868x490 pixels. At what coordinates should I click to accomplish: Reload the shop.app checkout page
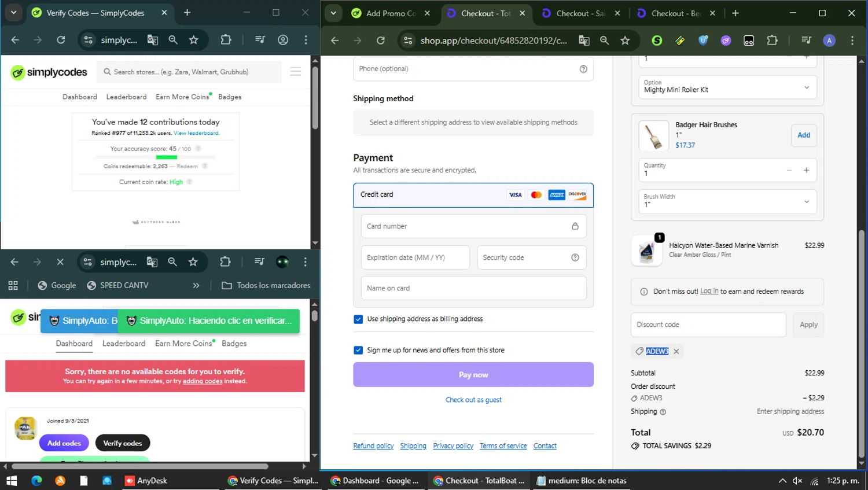click(x=381, y=40)
